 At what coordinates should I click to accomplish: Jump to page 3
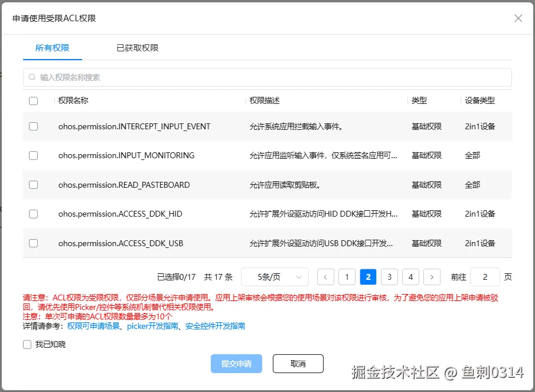coord(389,277)
